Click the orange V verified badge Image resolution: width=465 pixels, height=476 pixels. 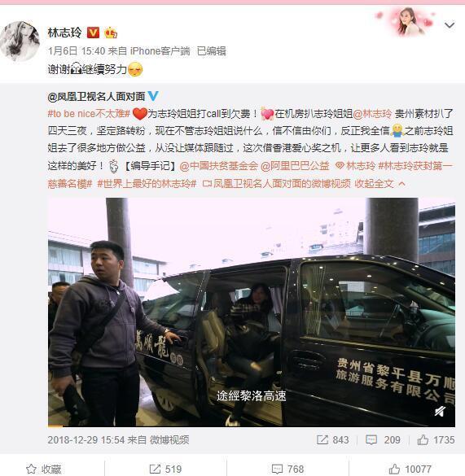click(x=93, y=33)
